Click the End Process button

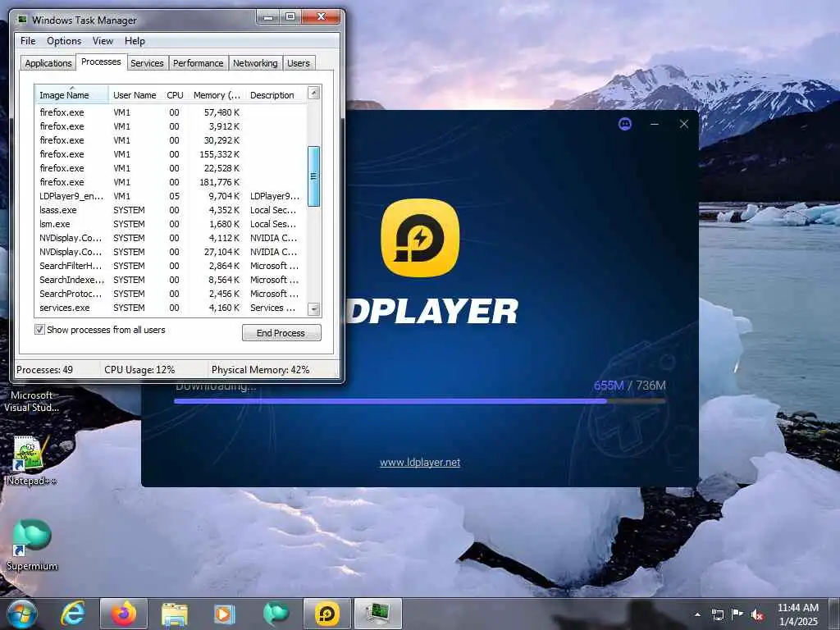coord(281,333)
